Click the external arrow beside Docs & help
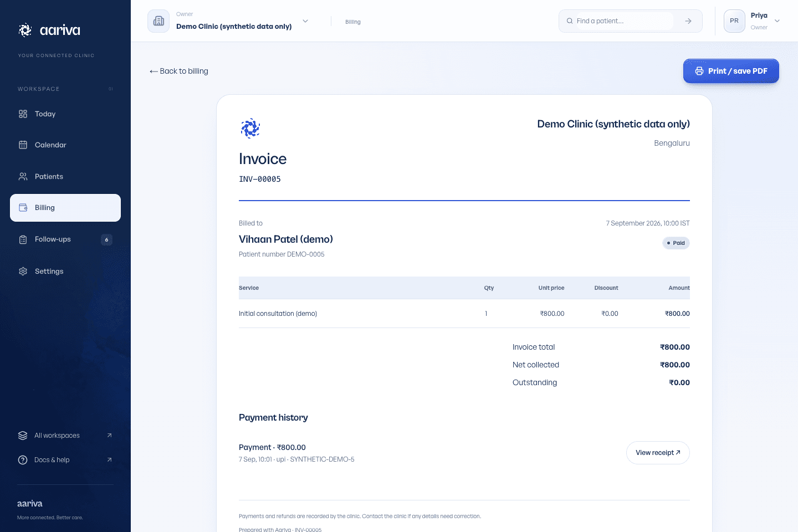The image size is (798, 532). [109, 459]
